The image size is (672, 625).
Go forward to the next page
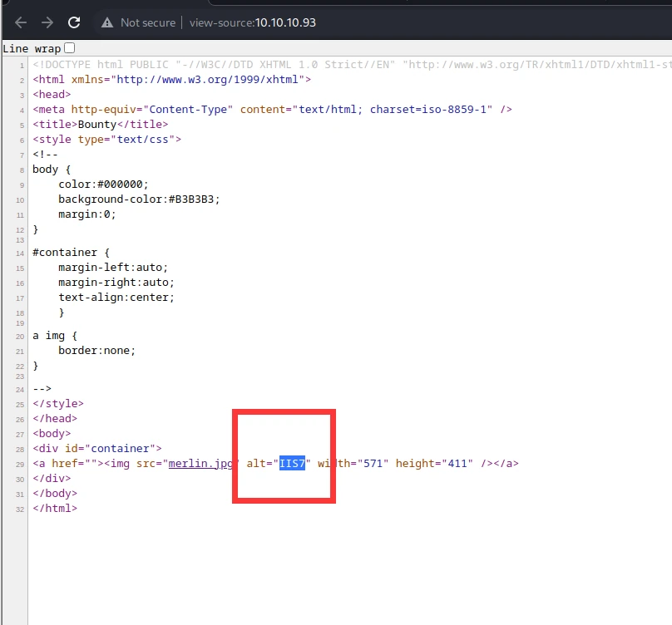pyautogui.click(x=47, y=22)
